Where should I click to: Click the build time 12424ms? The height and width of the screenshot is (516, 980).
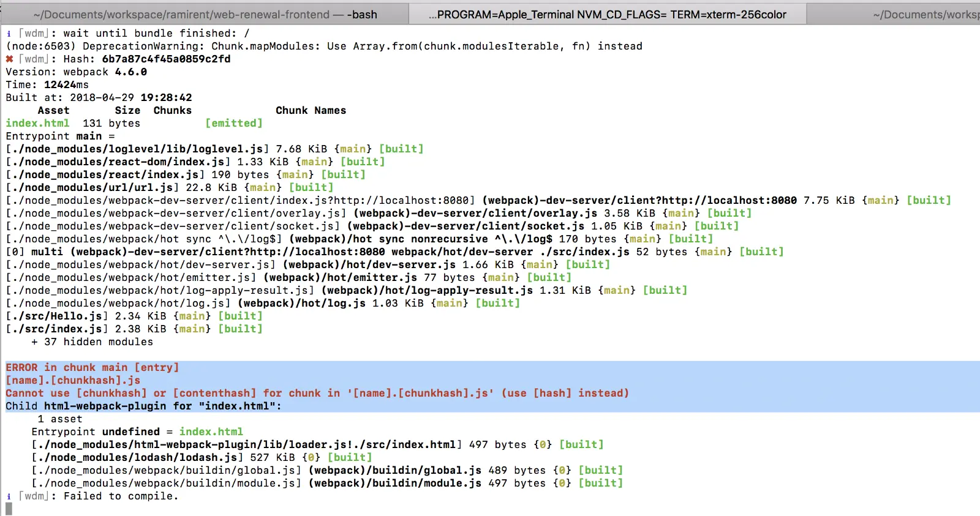[x=66, y=84]
